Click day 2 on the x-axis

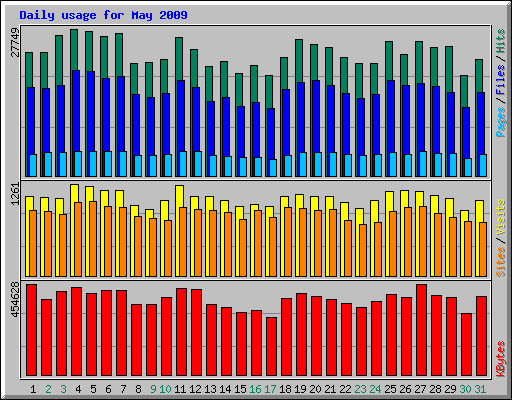[48, 389]
